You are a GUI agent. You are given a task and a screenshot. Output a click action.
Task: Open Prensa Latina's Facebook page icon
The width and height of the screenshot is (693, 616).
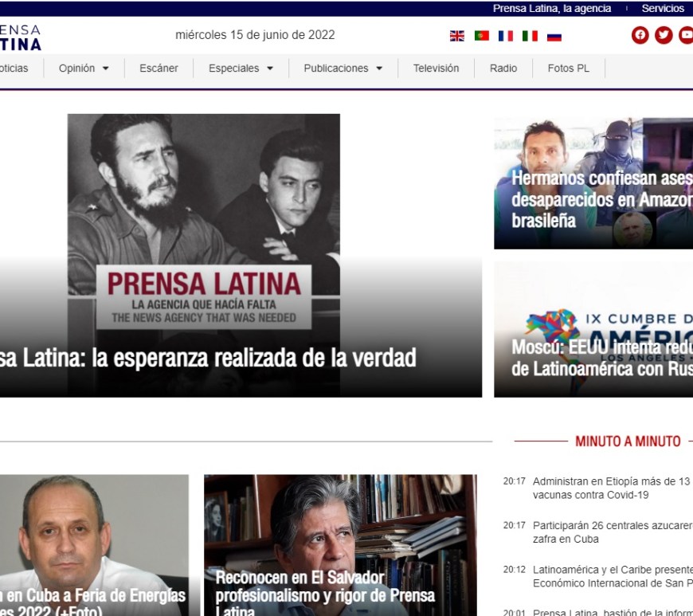click(x=641, y=35)
